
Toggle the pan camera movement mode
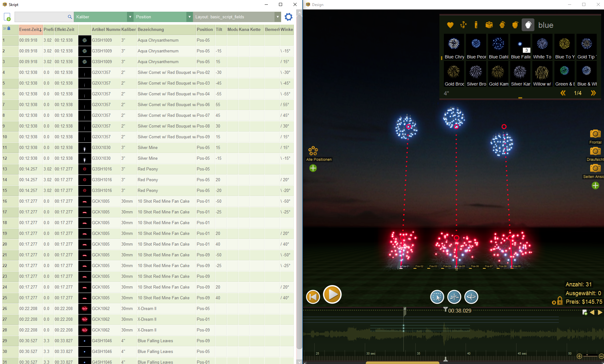pyautogui.click(x=454, y=297)
